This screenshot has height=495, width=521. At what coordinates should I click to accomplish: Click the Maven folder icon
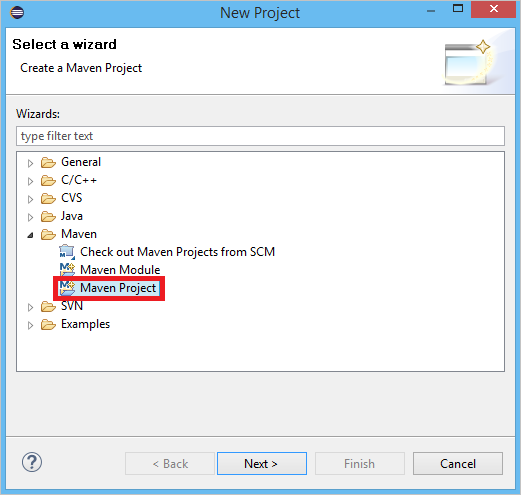tap(48, 235)
